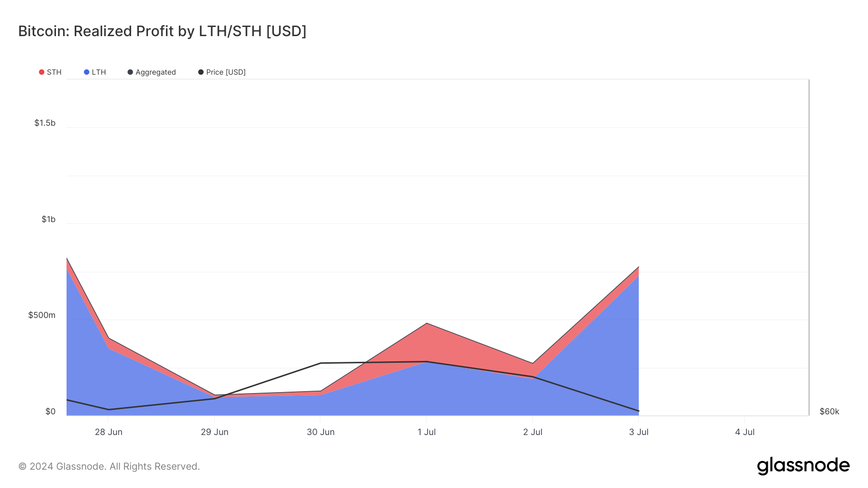Click the glassnode logo
868x488 pixels.
[x=803, y=466]
